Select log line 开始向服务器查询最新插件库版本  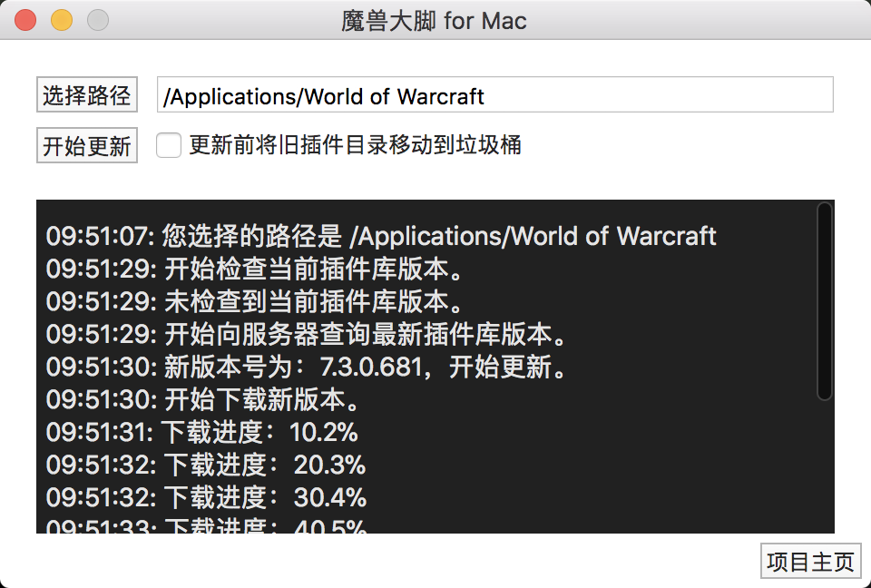307,335
